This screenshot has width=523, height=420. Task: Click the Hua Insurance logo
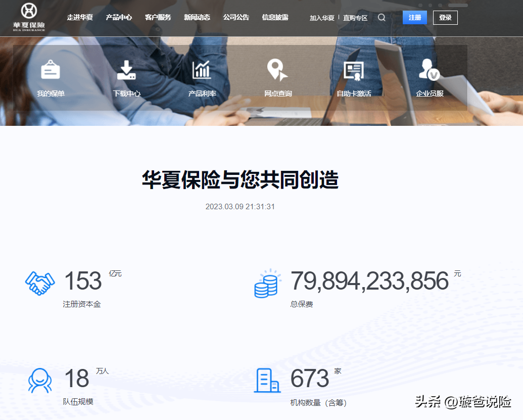(x=29, y=17)
